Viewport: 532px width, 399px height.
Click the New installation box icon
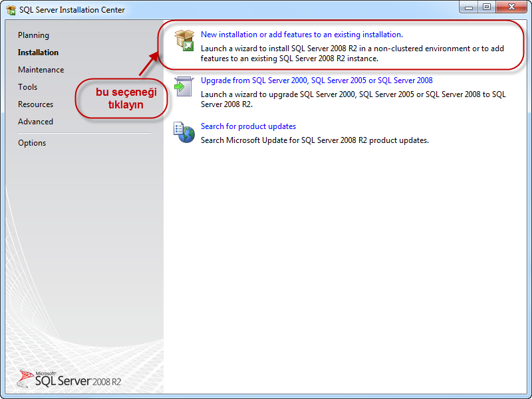coord(184,41)
